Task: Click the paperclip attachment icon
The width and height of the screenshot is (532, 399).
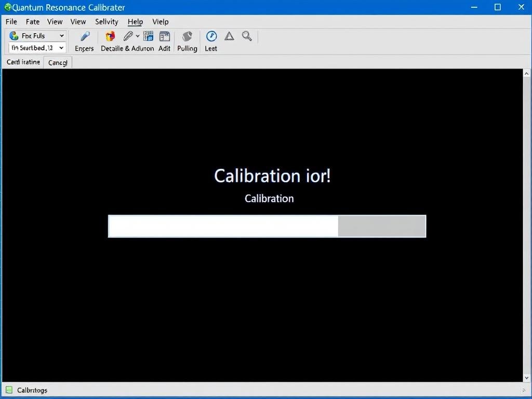Action: (128, 36)
